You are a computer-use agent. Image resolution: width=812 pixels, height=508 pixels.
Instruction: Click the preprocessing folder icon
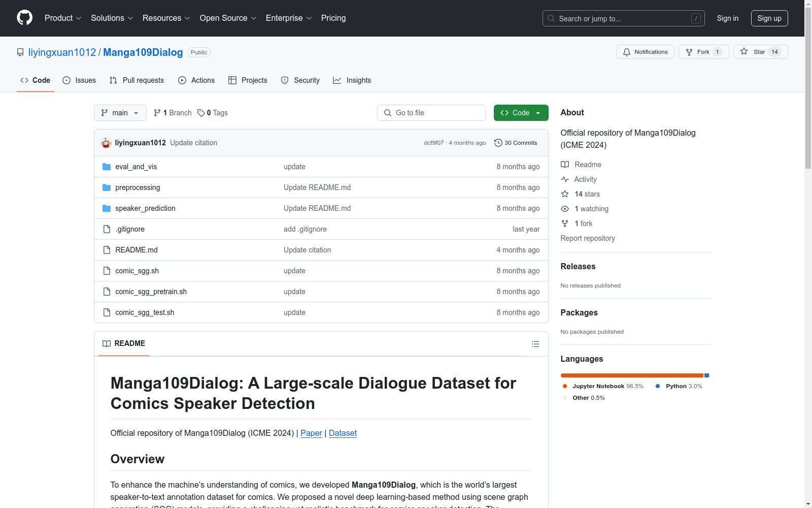107,187
